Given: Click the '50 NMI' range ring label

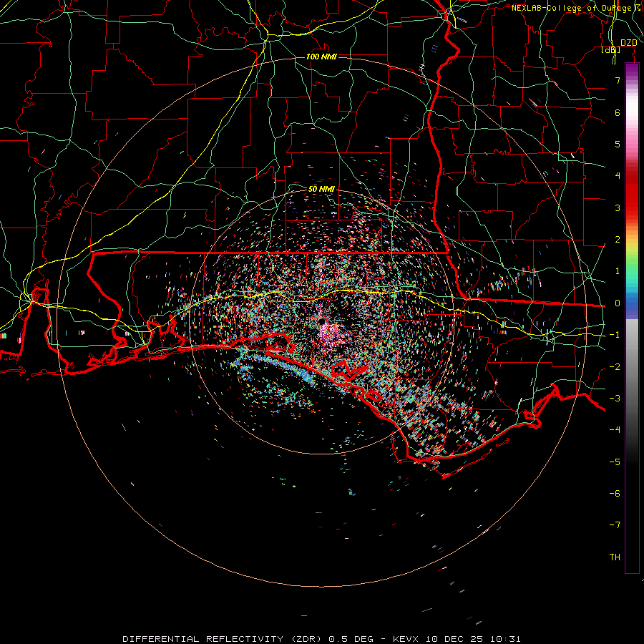Looking at the screenshot, I should [321, 189].
